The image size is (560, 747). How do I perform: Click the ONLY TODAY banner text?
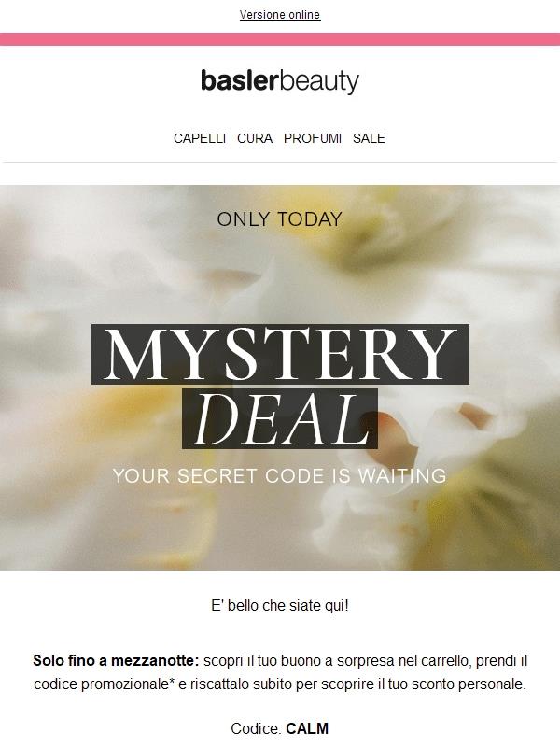(279, 219)
